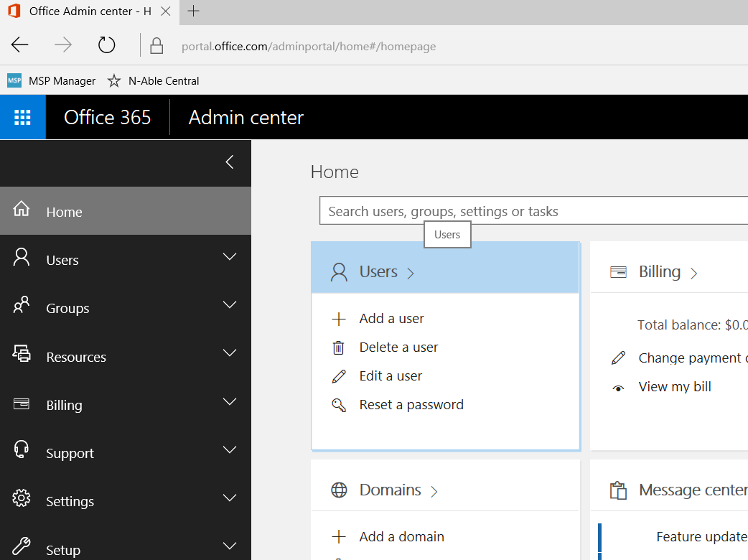Open Groups from the left navigation
The width and height of the screenshot is (748, 560).
tap(67, 308)
